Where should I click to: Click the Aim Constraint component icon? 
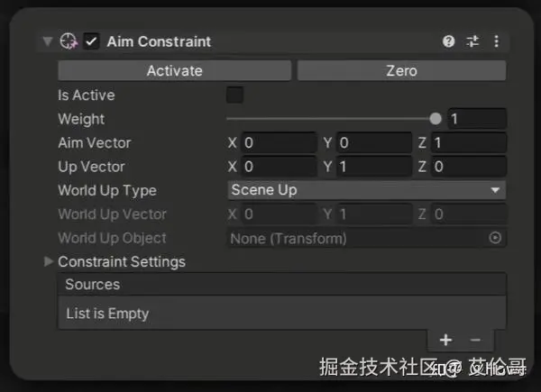tap(69, 41)
